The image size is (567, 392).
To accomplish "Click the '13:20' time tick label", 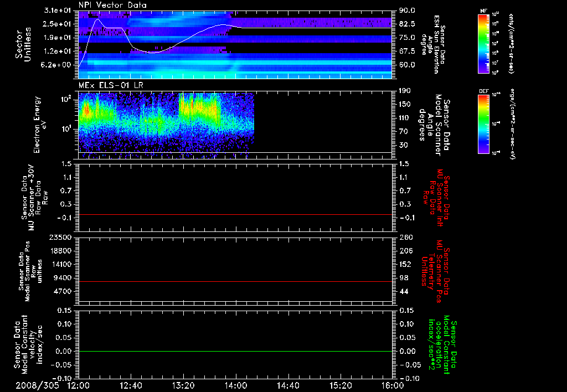I will tap(183, 385).
